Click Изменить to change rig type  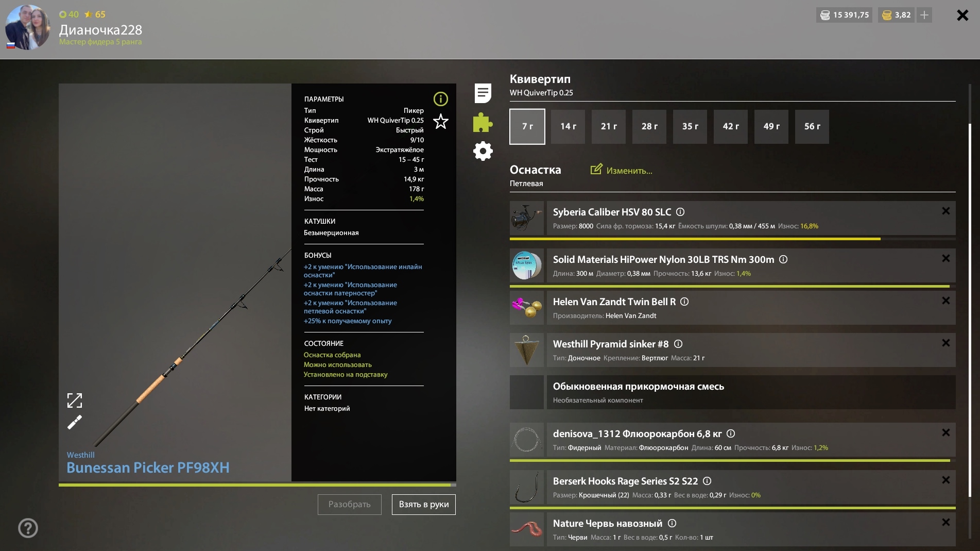622,171
